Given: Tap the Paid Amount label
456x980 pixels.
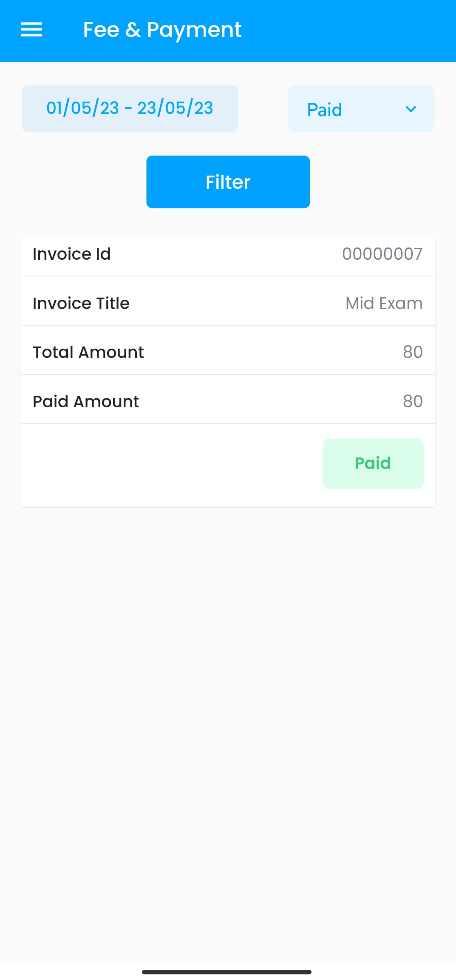Looking at the screenshot, I should [86, 402].
